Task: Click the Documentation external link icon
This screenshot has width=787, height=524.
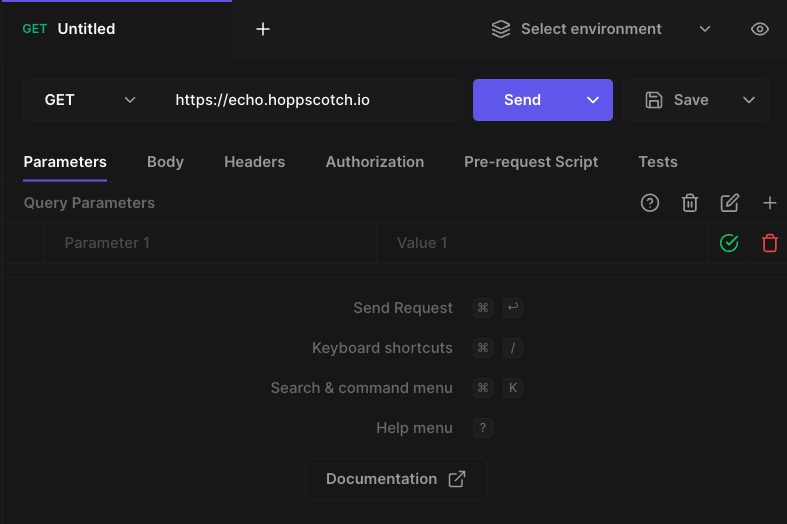Action: coord(457,479)
